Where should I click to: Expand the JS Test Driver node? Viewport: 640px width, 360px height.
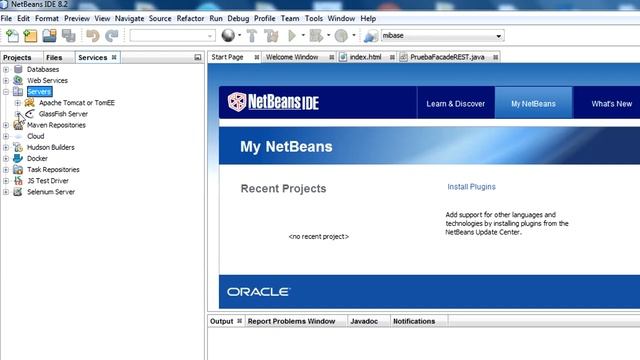pyautogui.click(x=6, y=181)
